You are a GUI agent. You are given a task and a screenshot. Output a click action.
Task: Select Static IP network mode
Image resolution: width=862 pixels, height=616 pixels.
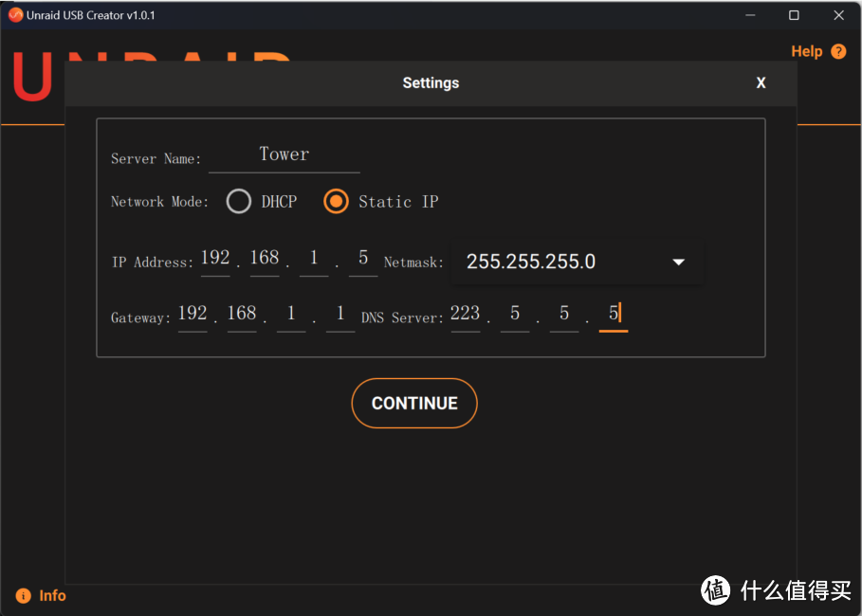click(x=336, y=201)
